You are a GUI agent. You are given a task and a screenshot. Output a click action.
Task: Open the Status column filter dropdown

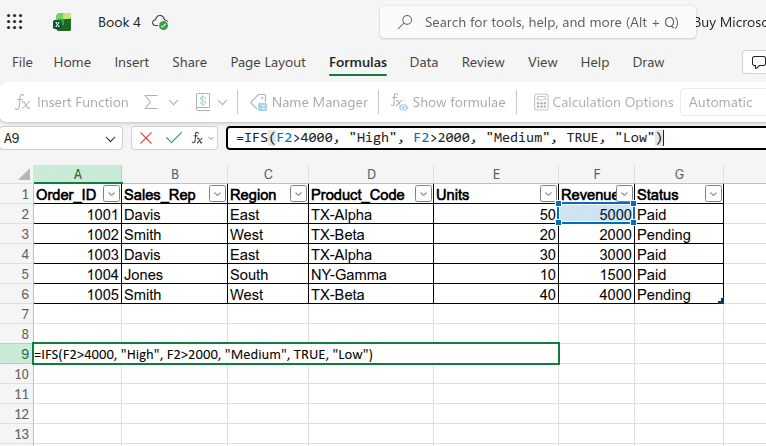point(712,194)
